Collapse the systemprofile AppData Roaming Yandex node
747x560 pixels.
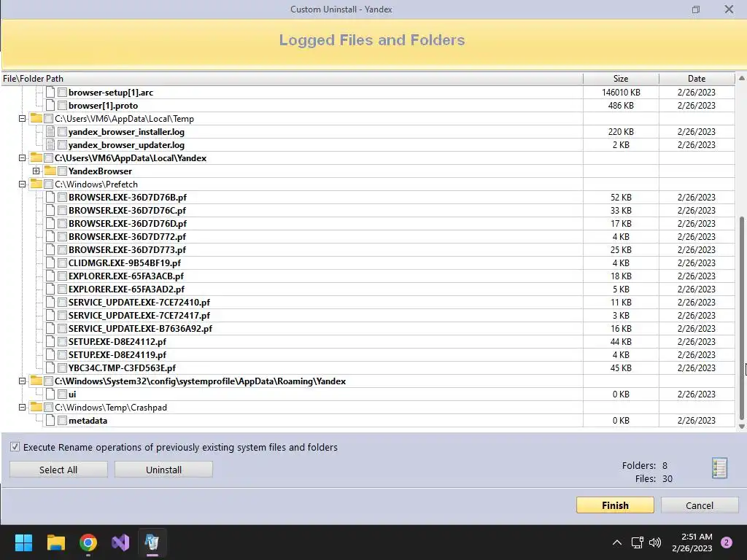tap(23, 381)
